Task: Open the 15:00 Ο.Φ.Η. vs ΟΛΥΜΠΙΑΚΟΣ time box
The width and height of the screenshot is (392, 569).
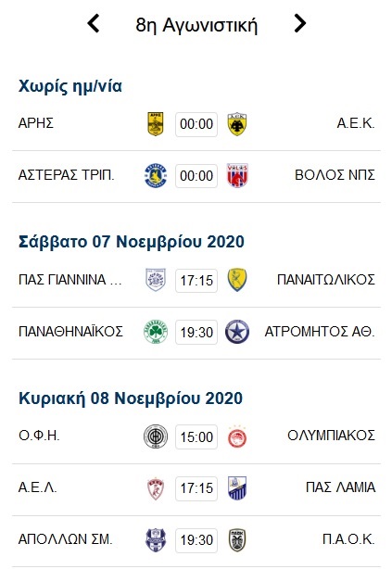Action: pyautogui.click(x=196, y=436)
